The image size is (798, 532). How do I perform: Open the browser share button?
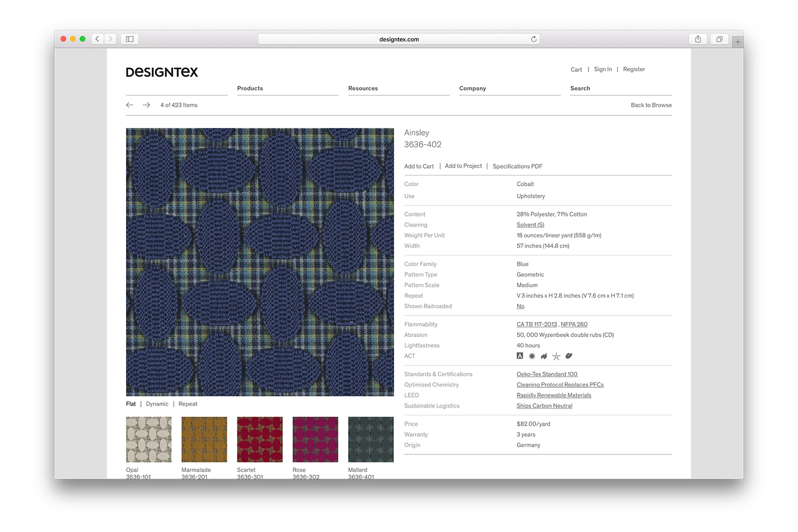coord(697,39)
